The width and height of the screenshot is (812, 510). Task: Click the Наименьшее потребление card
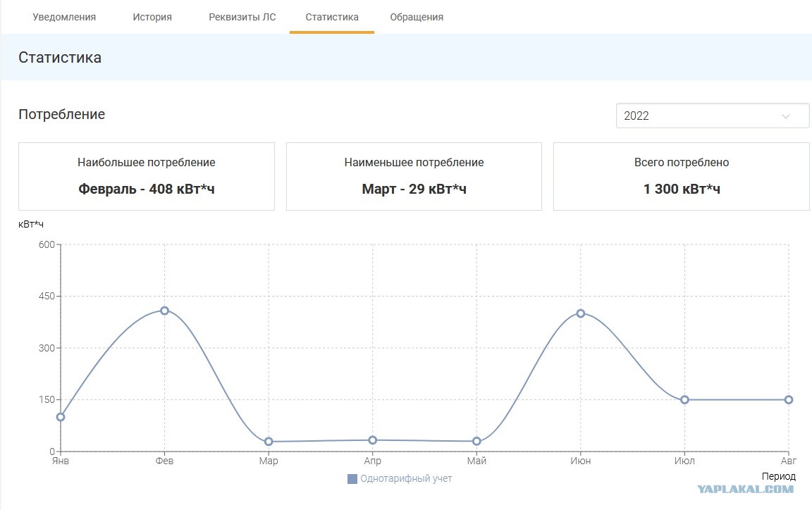pyautogui.click(x=414, y=177)
